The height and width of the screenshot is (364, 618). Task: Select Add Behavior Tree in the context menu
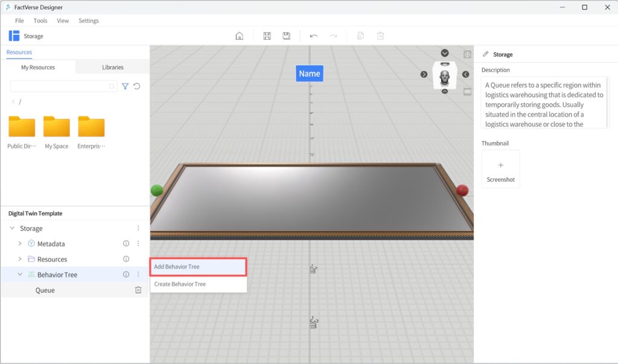198,266
